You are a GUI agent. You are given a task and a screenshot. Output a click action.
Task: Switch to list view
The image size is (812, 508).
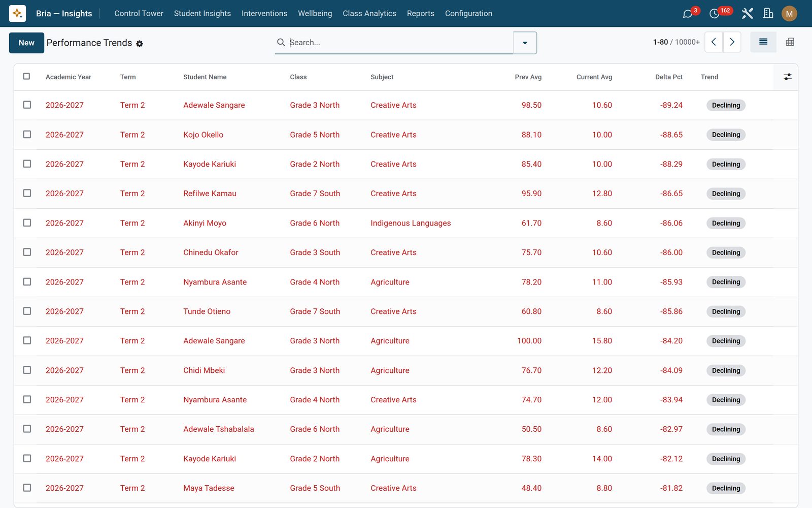pyautogui.click(x=763, y=42)
